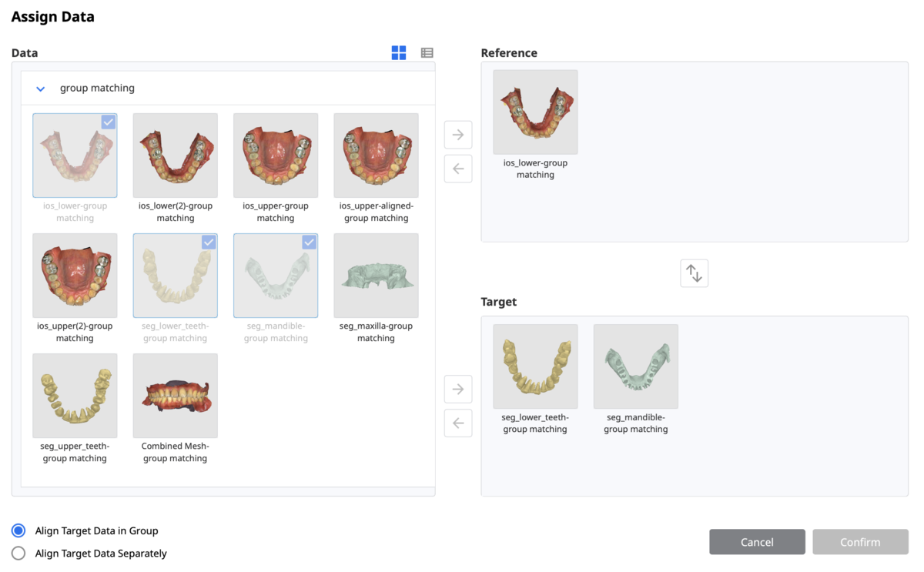924x572 pixels.
Task: Select the ios_upper-aligned-group matching thumbnail
Action: pos(376,156)
